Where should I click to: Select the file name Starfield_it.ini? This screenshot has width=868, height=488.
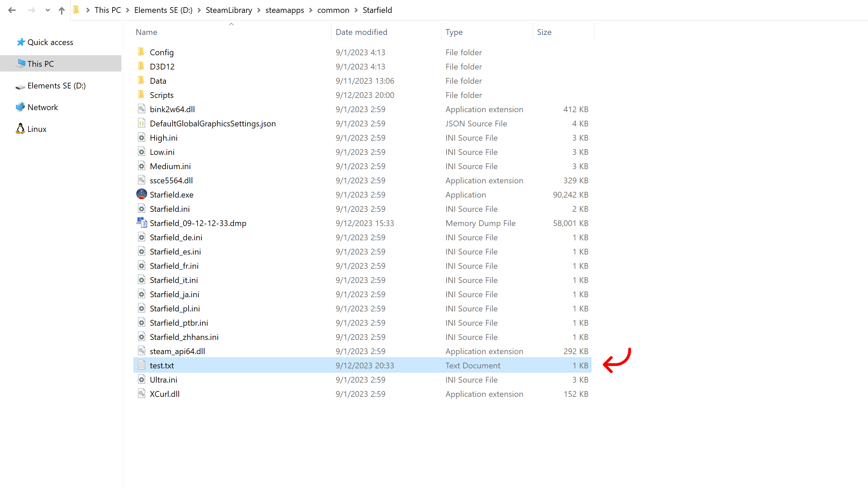coord(174,280)
